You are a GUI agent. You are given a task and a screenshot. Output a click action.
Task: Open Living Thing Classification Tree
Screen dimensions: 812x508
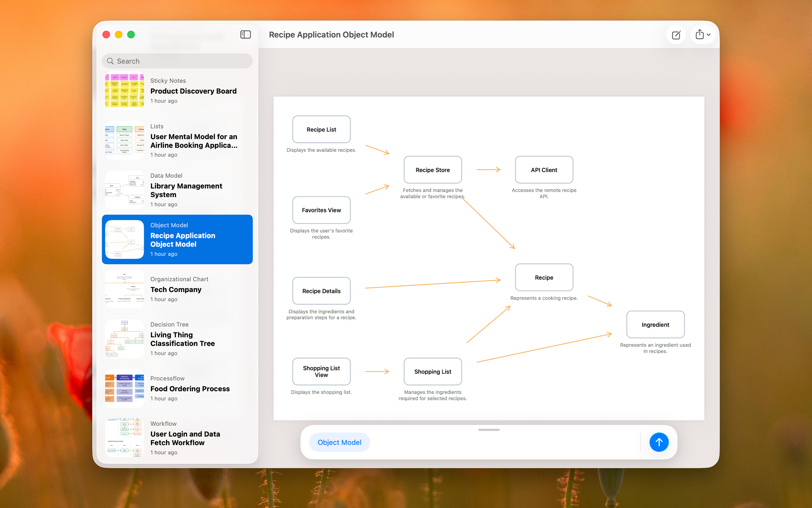[177, 339]
